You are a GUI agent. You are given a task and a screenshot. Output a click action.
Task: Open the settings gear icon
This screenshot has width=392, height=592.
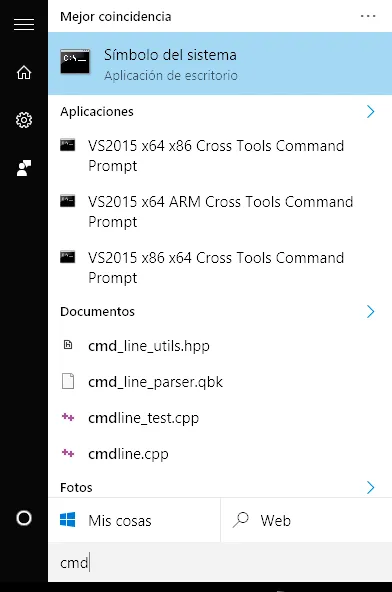[24, 120]
